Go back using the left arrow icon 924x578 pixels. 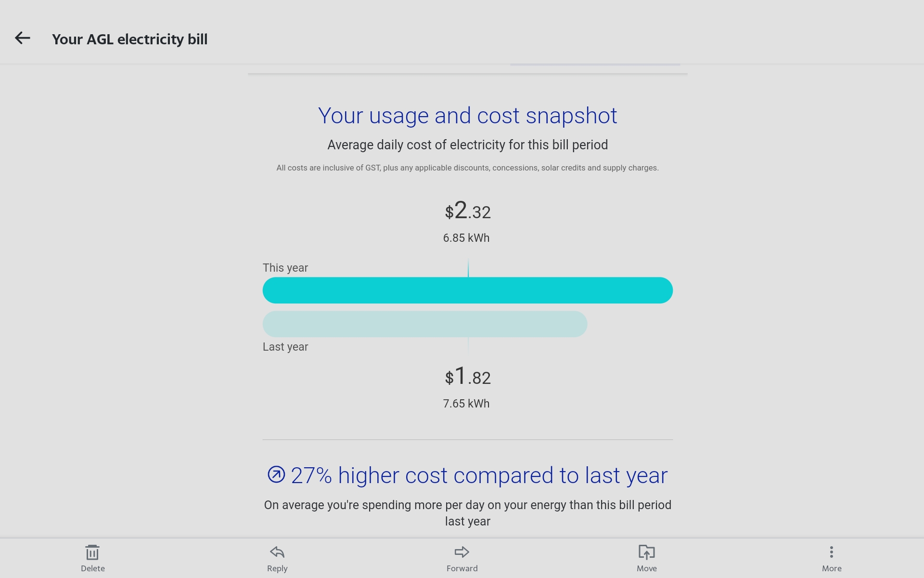point(23,38)
